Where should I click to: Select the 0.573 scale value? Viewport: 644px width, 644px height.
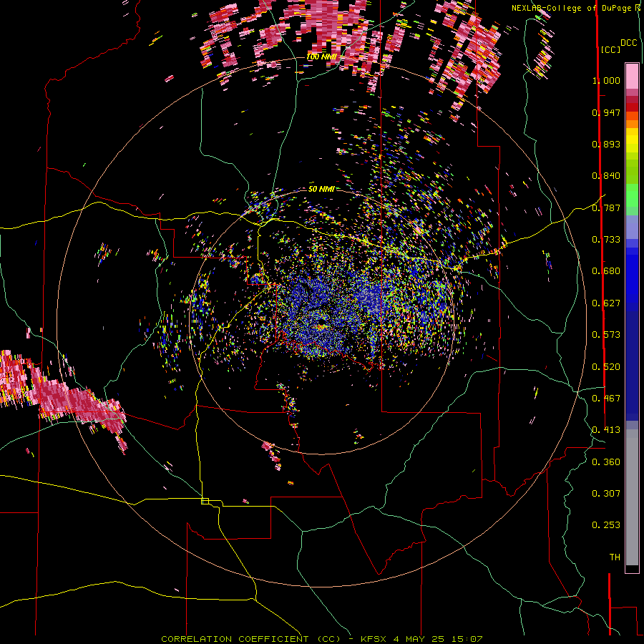point(606,335)
